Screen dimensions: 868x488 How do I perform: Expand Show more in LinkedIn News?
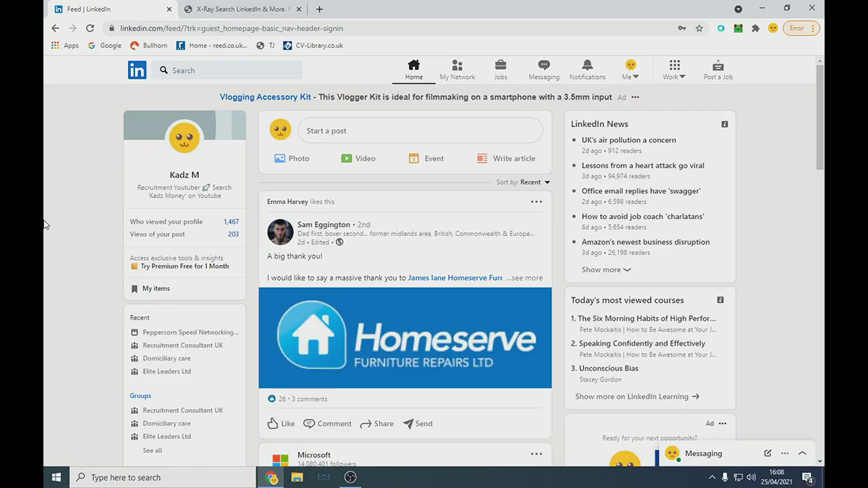(606, 270)
